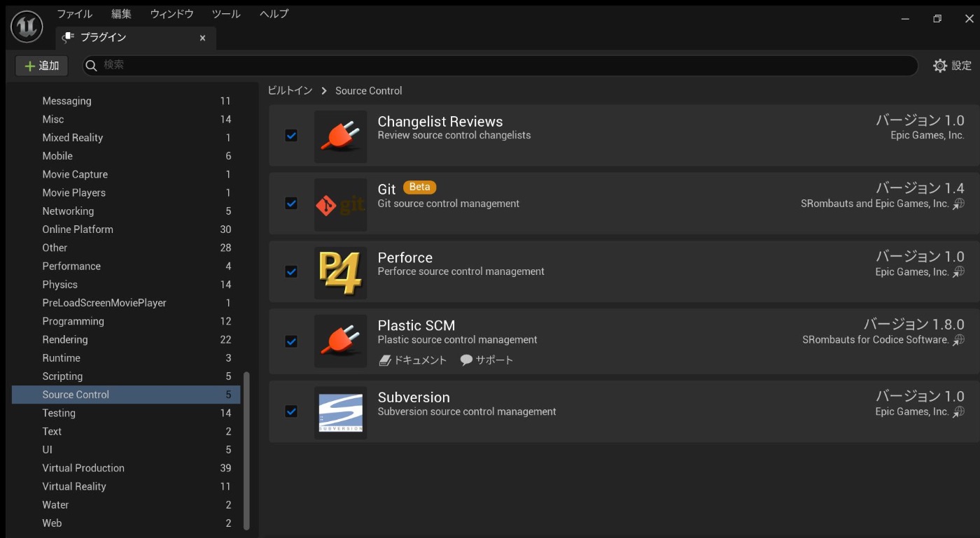The width and height of the screenshot is (980, 538).
Task: Select the Scripting category
Action: click(x=126, y=376)
